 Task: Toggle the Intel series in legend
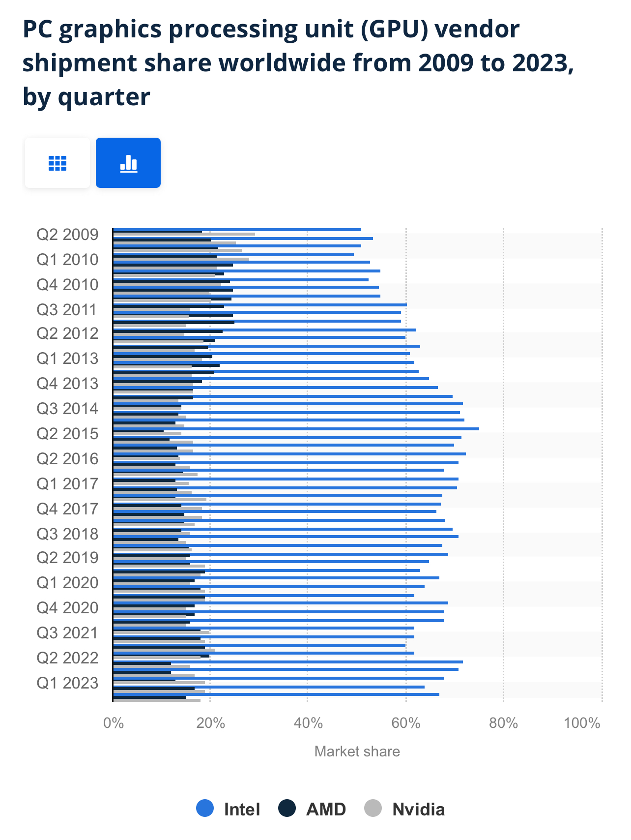pos(228,809)
